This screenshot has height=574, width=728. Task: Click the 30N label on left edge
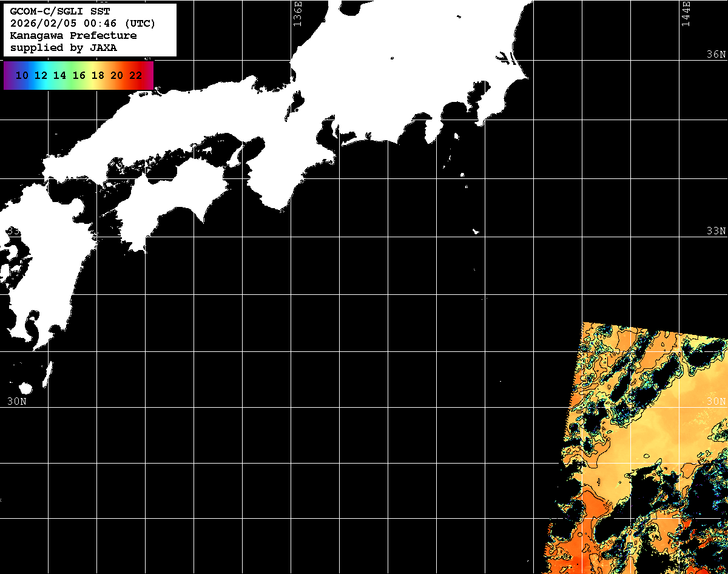17,401
